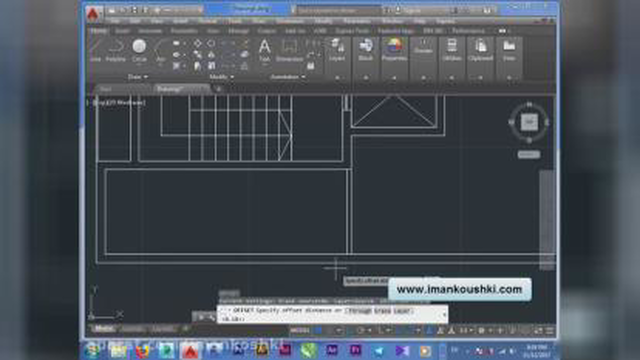Open the Layers panel button

tap(337, 50)
